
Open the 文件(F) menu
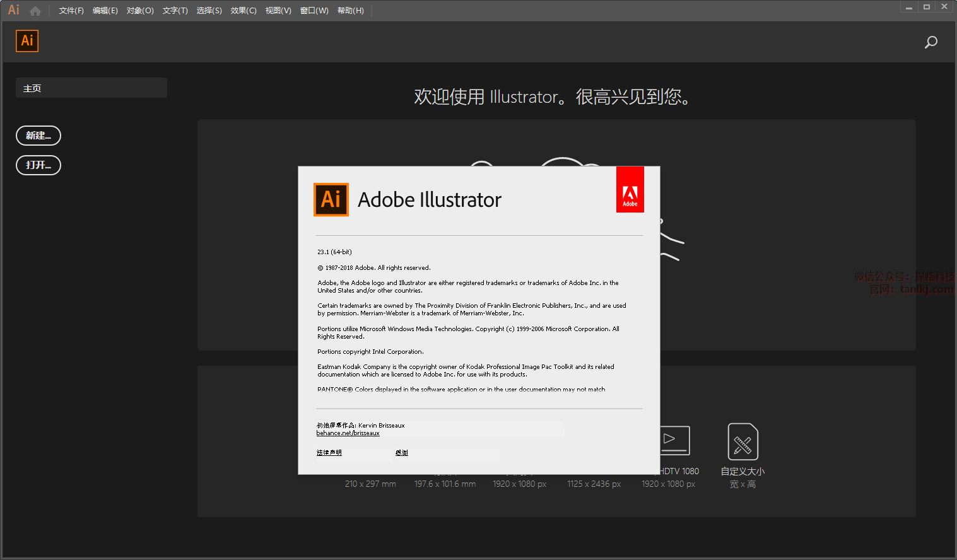pos(71,11)
